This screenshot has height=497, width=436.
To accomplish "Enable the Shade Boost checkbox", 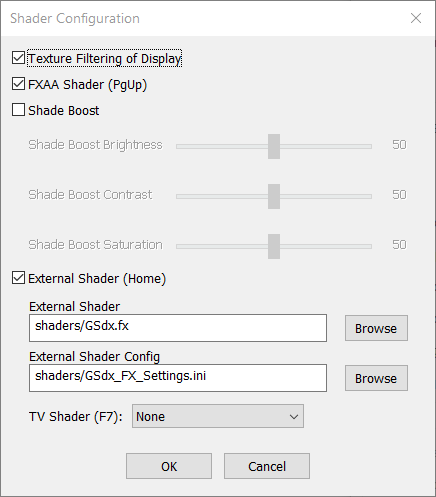I will tap(18, 110).
